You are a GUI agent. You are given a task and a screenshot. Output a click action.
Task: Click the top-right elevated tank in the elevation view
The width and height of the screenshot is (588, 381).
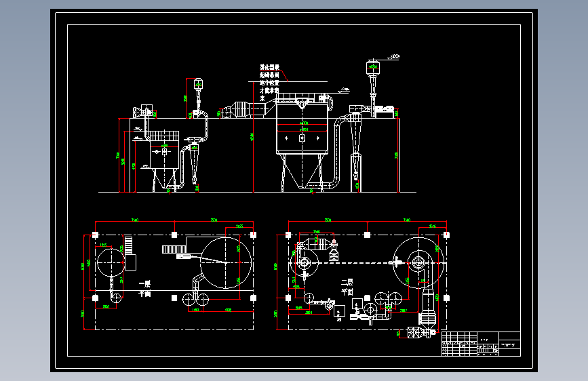click(x=373, y=68)
